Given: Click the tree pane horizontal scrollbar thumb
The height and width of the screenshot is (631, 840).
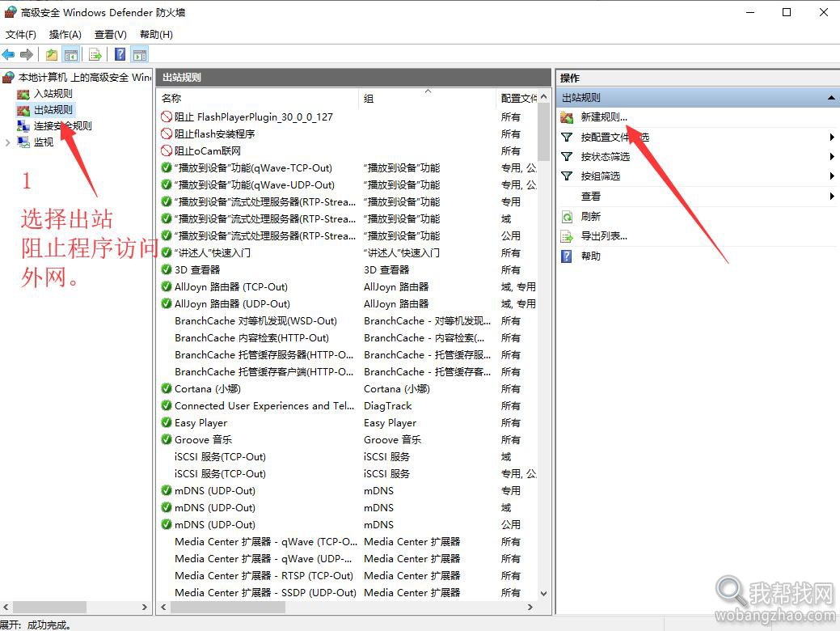Looking at the screenshot, I should (50, 608).
